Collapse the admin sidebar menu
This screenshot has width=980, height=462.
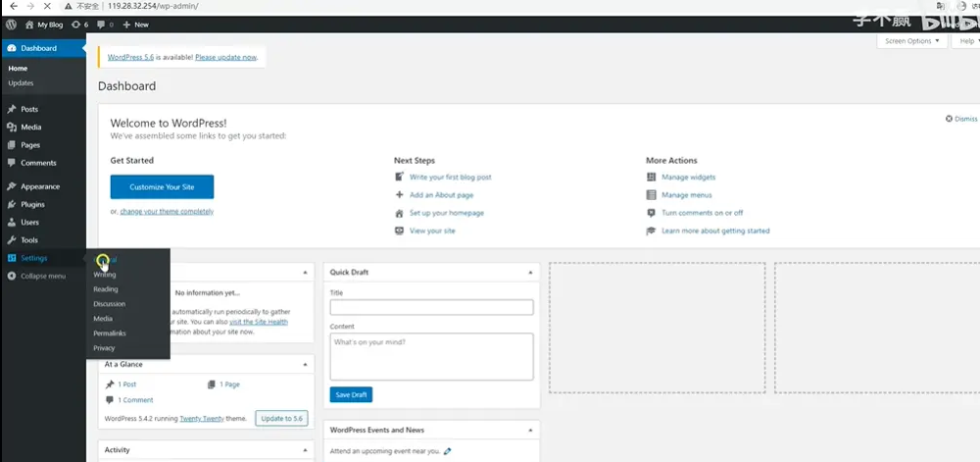(42, 276)
